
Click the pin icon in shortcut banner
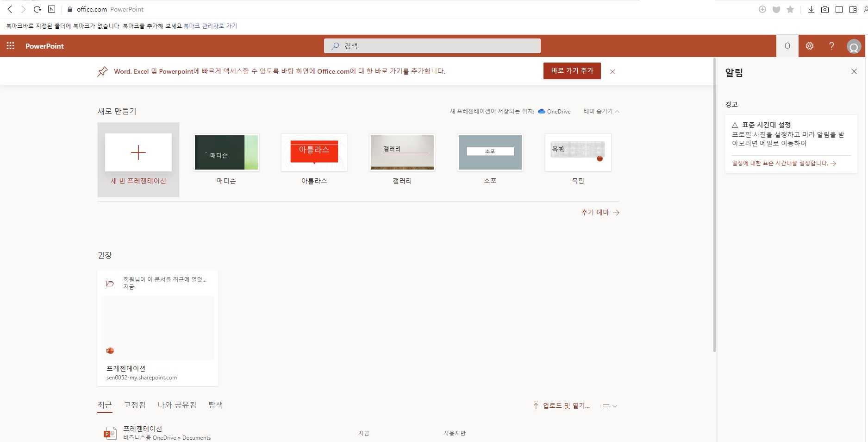pos(102,71)
